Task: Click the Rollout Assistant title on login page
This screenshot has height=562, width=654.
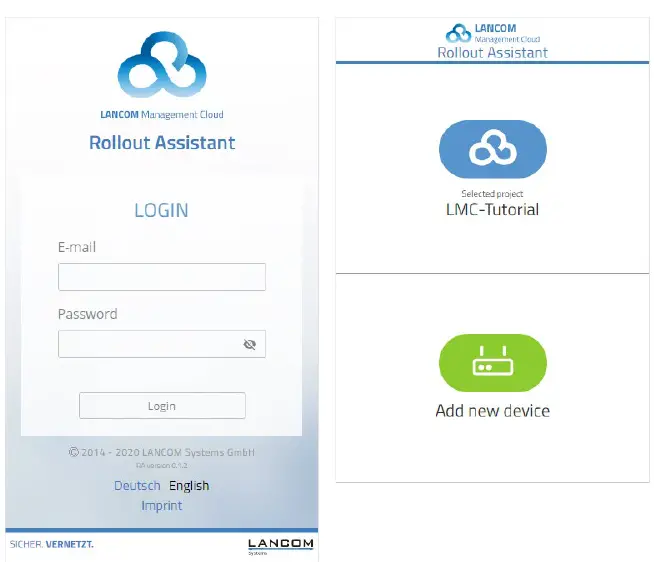Action: [162, 143]
